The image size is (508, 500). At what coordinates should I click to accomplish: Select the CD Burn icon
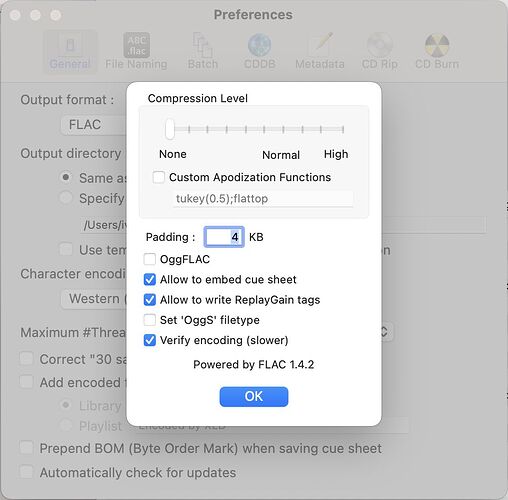click(437, 45)
